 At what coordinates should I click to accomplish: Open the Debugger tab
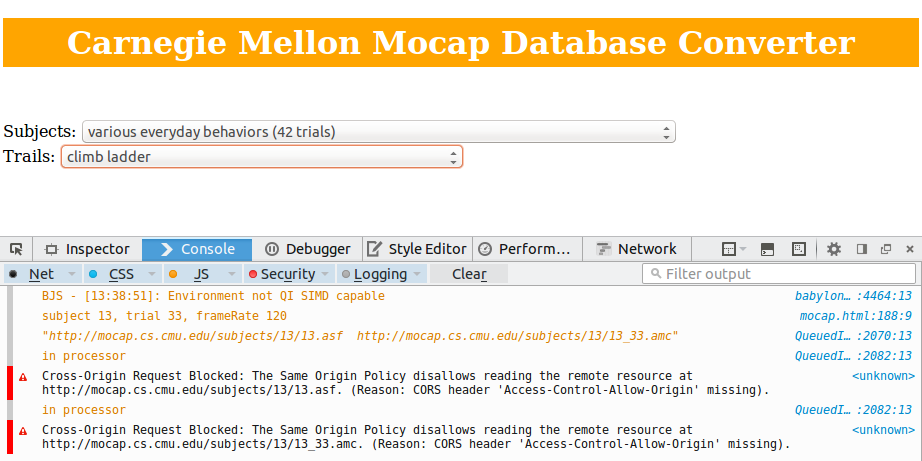tap(307, 249)
